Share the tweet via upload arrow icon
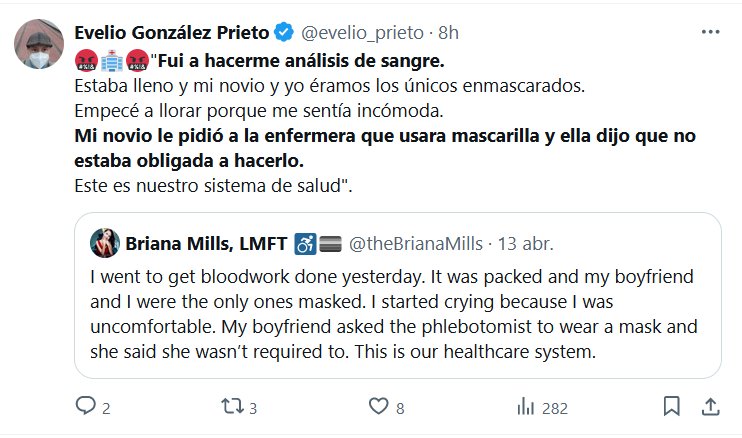The width and height of the screenshot is (742, 438). (x=710, y=406)
